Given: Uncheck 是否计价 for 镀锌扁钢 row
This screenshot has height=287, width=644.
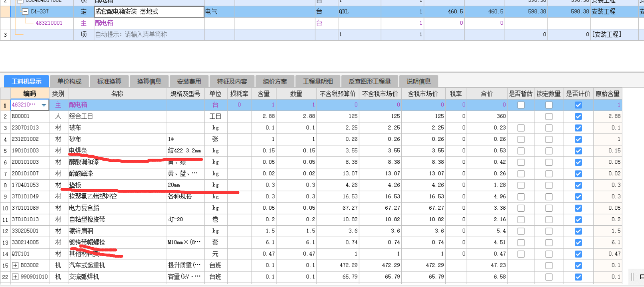Looking at the screenshot, I should (578, 231).
